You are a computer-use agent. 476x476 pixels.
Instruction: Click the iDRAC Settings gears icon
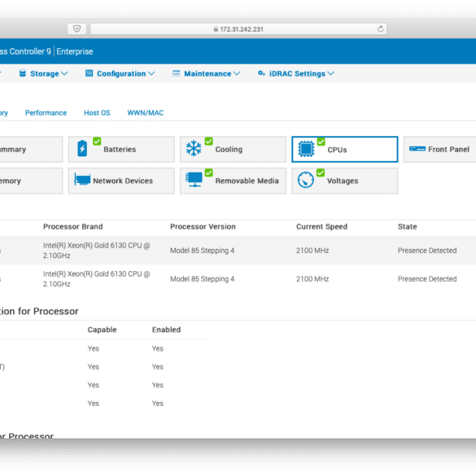point(261,73)
